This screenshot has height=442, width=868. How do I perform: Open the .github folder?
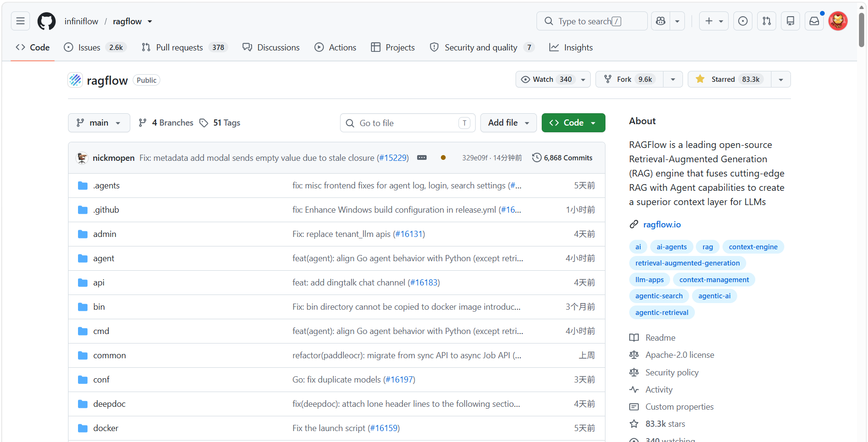tap(106, 210)
